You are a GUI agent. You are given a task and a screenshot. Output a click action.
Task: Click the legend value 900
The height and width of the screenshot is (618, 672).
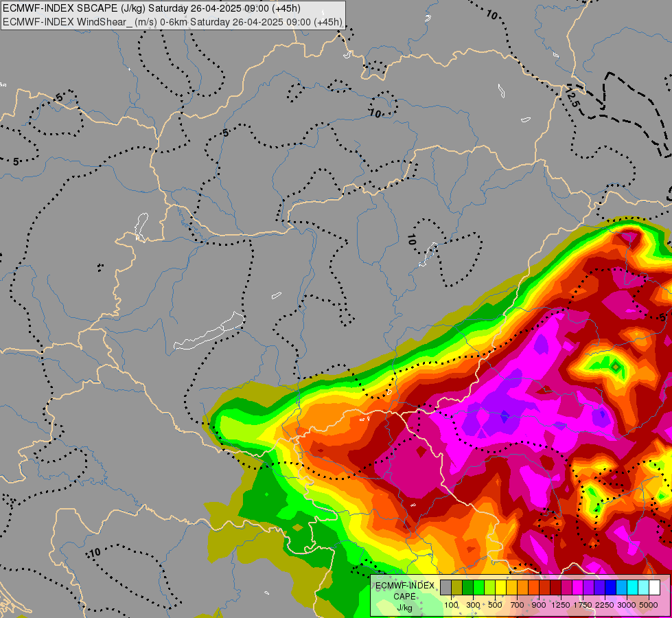point(539,605)
